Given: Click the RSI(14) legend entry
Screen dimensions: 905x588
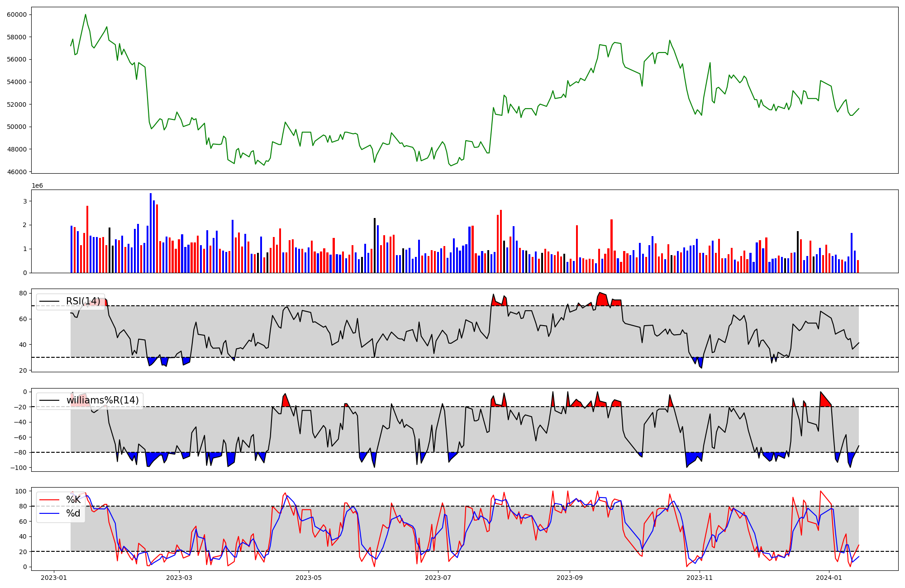Looking at the screenshot, I should click(x=83, y=301).
